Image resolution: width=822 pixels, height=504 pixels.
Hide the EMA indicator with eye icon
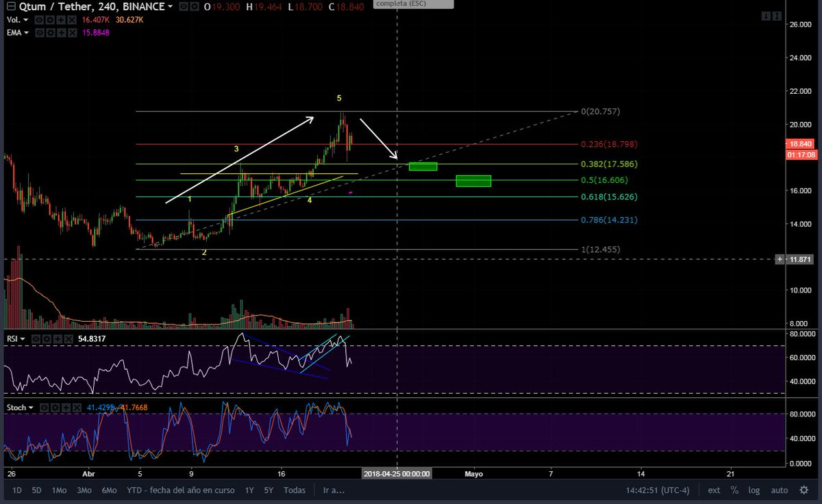click(40, 32)
